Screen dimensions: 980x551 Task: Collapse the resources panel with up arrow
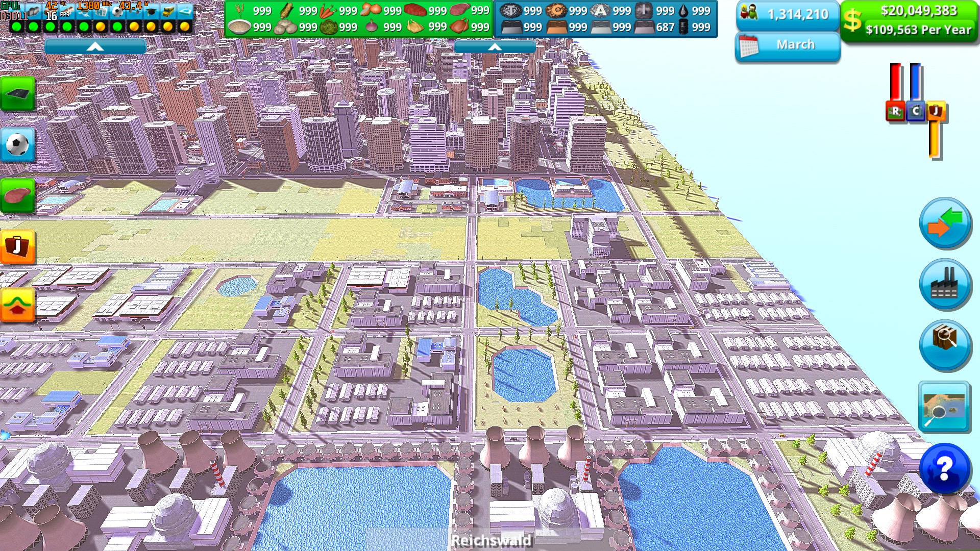click(x=495, y=47)
